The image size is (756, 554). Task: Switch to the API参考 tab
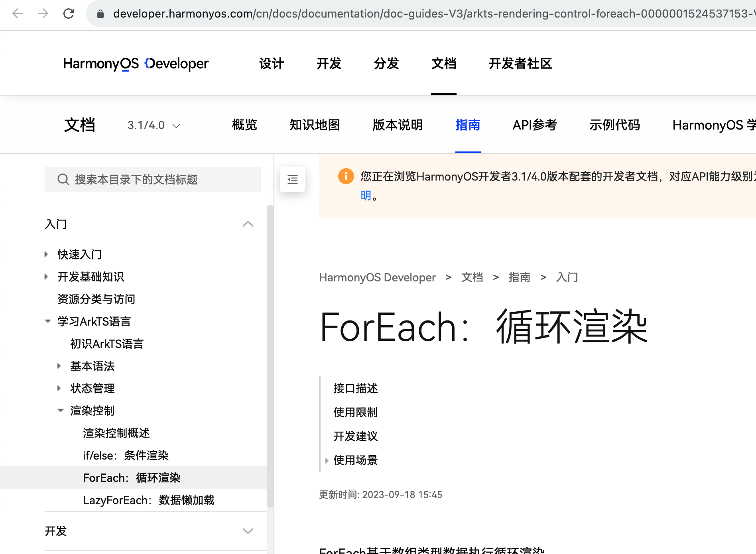pos(535,125)
